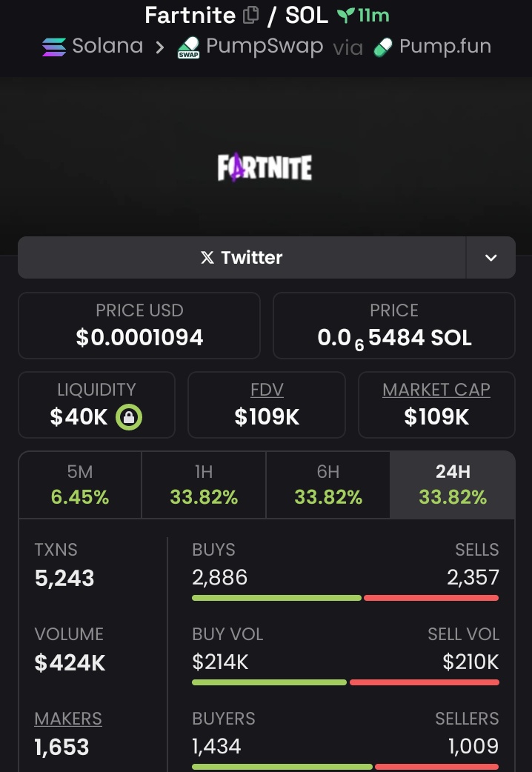Select the 1H timeframe tab

204,485
